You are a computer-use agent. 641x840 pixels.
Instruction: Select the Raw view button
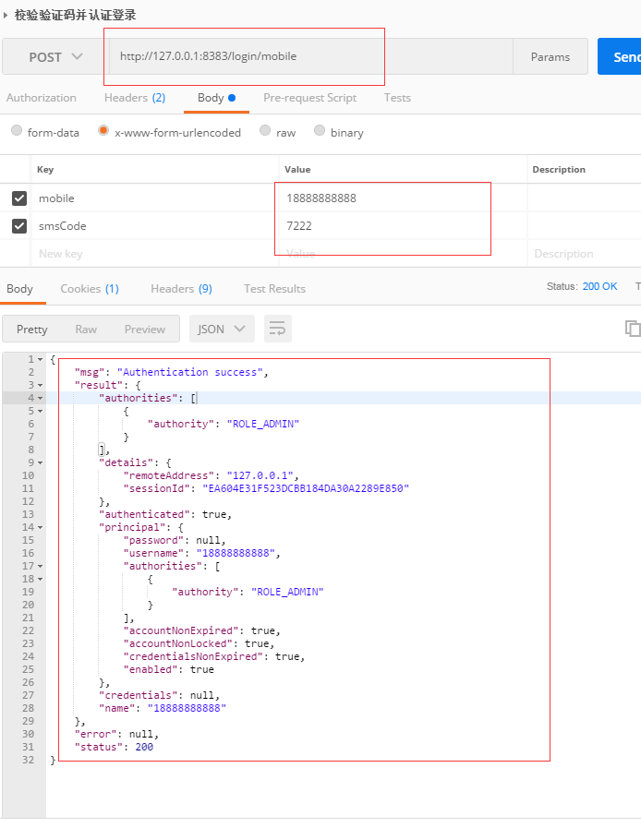click(86, 329)
